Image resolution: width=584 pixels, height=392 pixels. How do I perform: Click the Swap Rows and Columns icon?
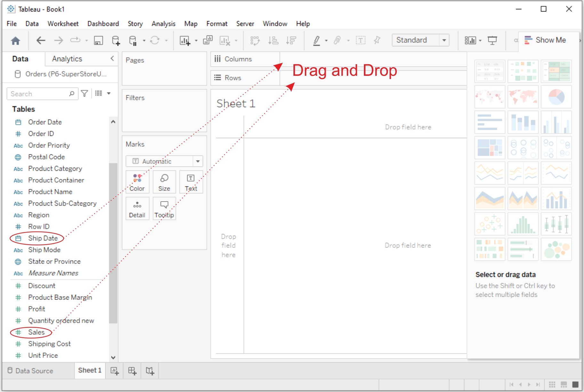(x=255, y=41)
